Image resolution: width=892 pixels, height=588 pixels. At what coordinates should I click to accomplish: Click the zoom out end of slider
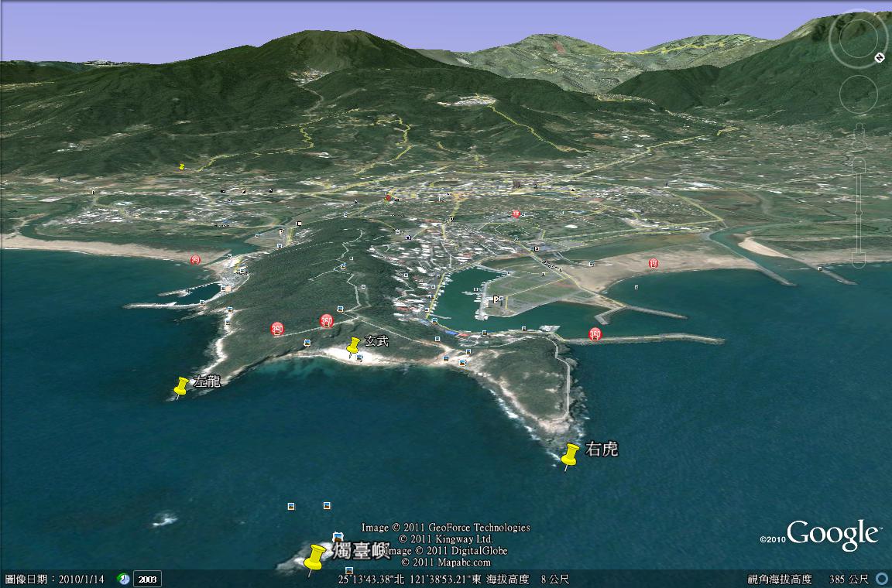point(858,262)
